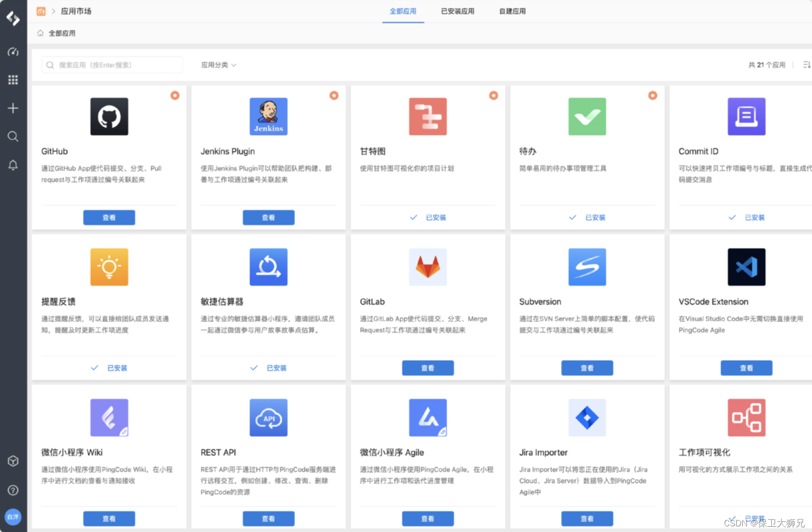Image resolution: width=812 pixels, height=532 pixels.
Task: Click the orange star badge on Jenkins Plugin card
Action: point(334,96)
